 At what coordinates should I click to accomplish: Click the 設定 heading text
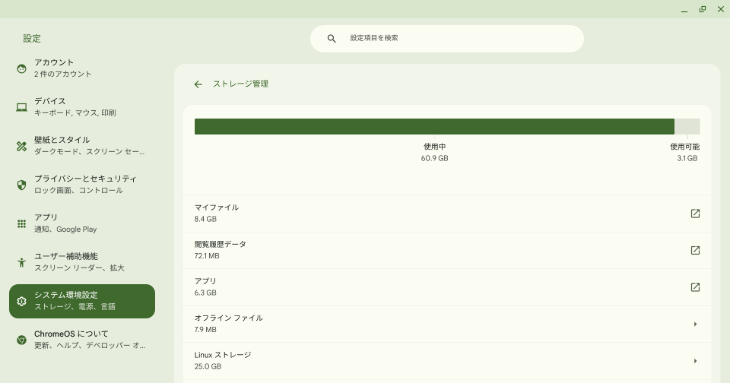pos(32,39)
